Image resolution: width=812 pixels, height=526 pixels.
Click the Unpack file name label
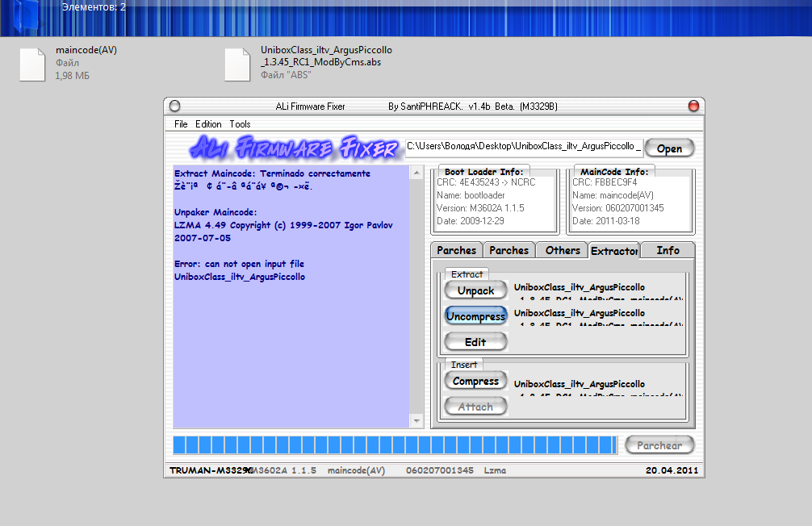pos(598,291)
